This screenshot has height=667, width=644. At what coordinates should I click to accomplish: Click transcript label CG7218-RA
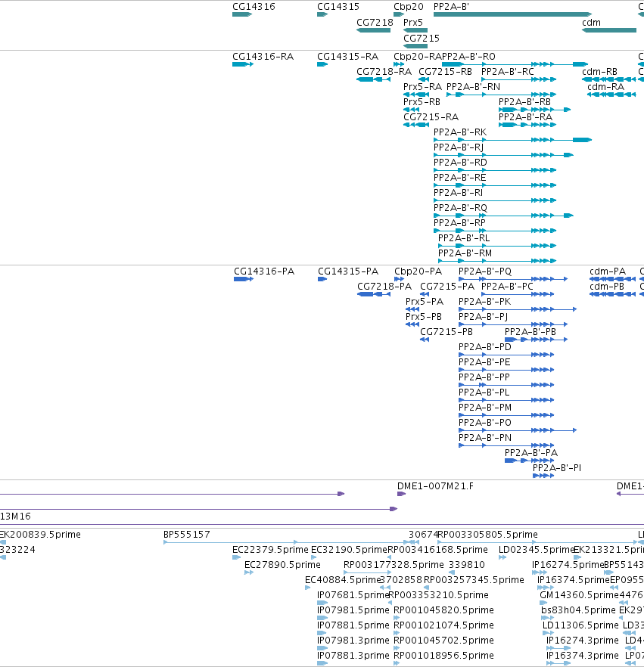coord(384,72)
